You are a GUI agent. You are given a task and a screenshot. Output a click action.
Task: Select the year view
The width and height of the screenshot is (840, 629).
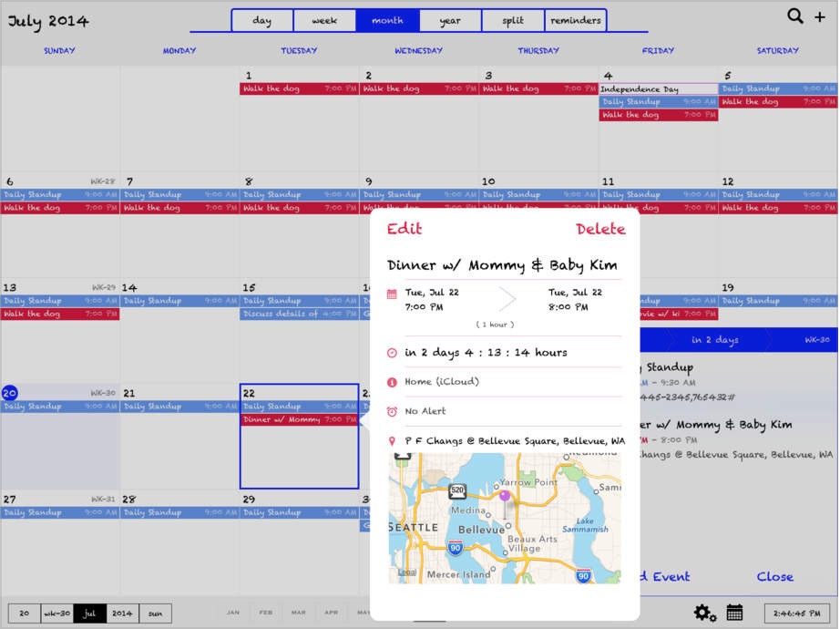point(450,19)
